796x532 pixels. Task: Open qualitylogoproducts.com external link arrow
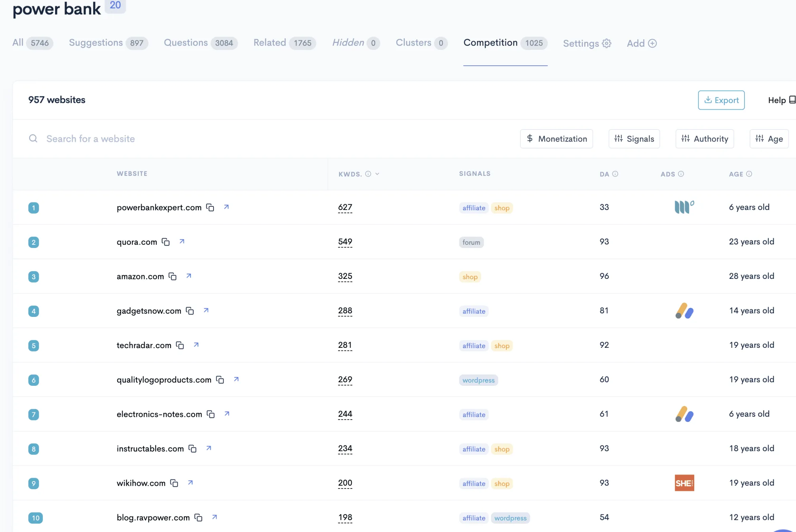coord(236,379)
